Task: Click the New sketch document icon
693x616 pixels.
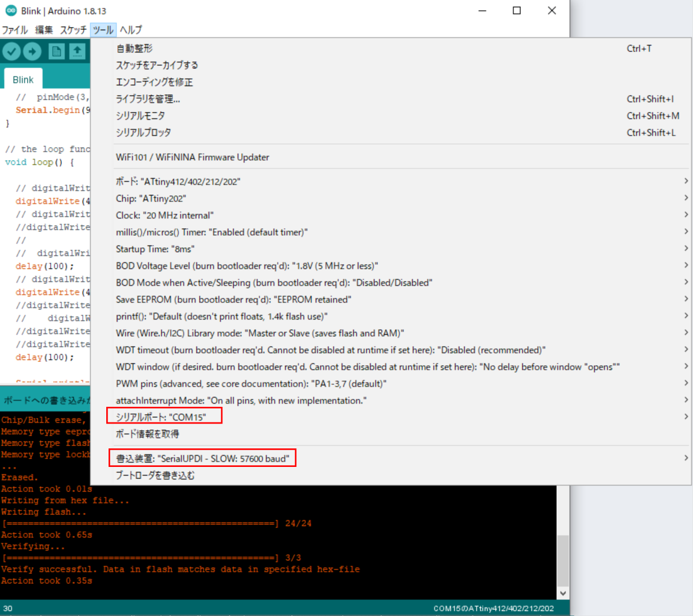Action: pyautogui.click(x=56, y=51)
